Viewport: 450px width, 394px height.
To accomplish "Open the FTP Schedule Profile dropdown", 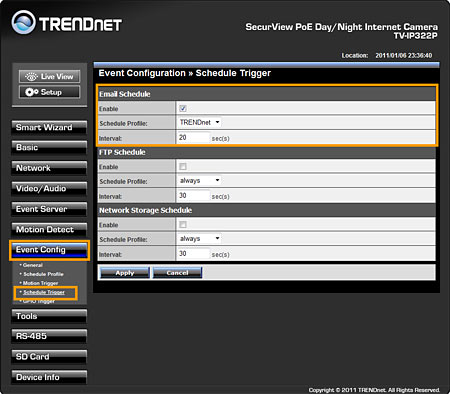I will (199, 180).
